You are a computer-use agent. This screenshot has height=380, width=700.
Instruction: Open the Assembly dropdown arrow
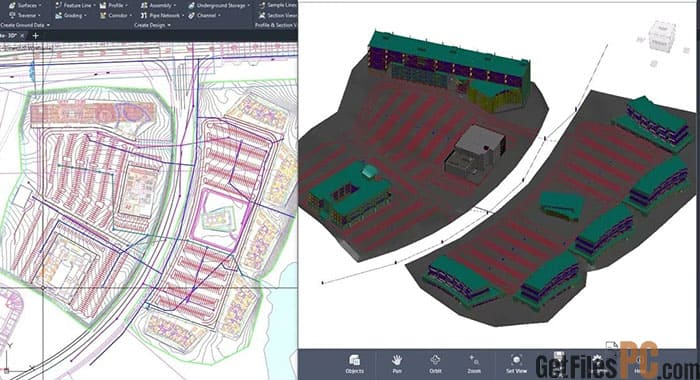coord(175,5)
